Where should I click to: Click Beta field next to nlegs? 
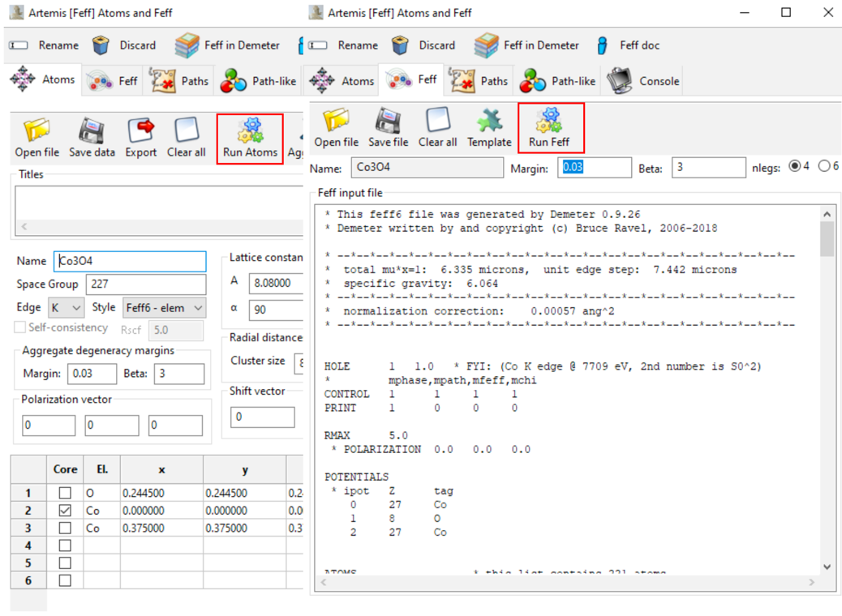[709, 168]
